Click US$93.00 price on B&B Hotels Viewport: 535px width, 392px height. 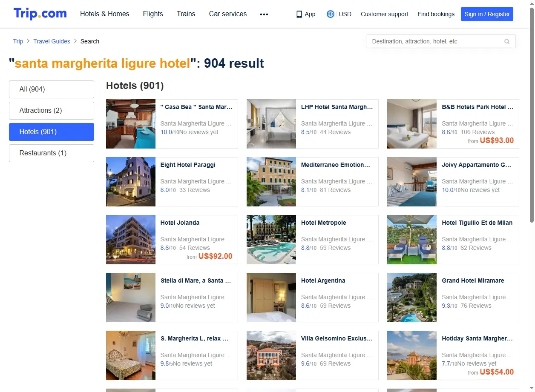click(x=497, y=140)
